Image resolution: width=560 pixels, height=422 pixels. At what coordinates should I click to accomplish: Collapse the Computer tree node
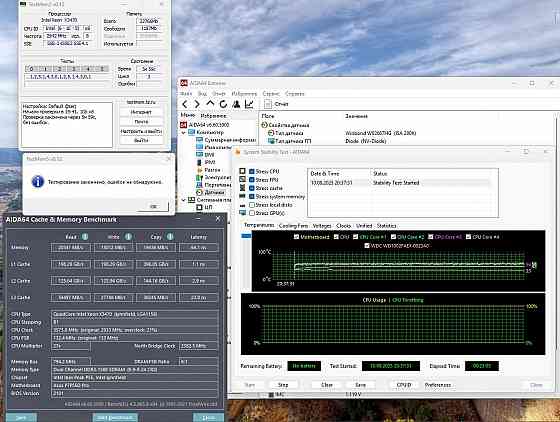[x=184, y=132]
